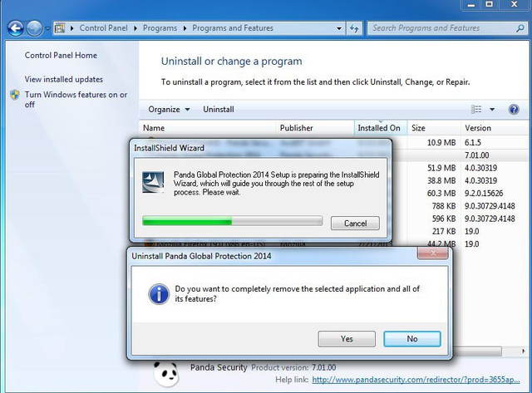Click the search magnifier icon

[x=520, y=28]
